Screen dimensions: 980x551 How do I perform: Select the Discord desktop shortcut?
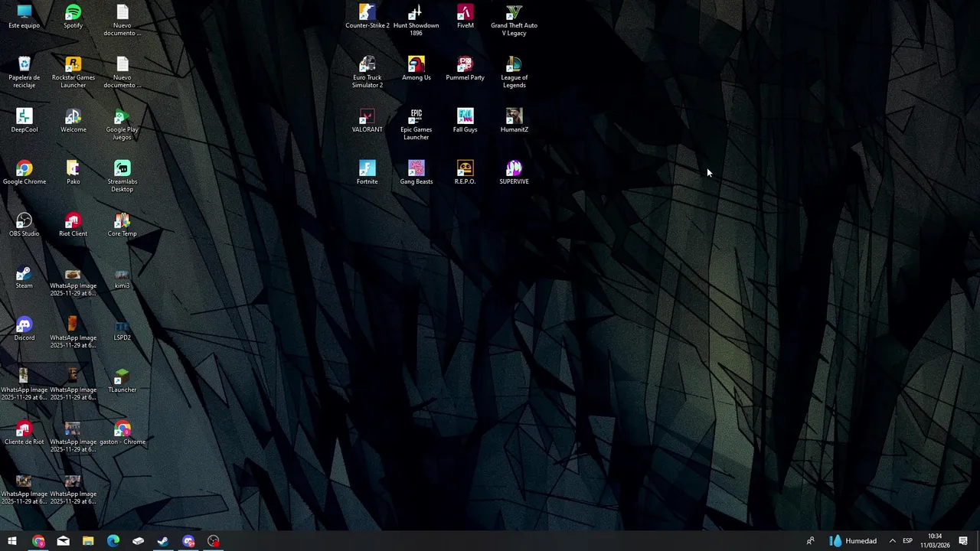tap(24, 329)
